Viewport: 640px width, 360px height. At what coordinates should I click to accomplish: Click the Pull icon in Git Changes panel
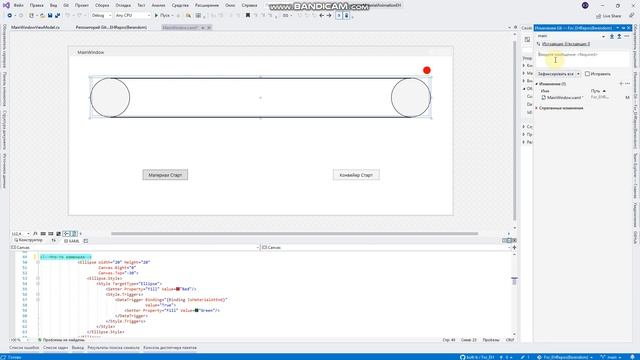(x=612, y=36)
